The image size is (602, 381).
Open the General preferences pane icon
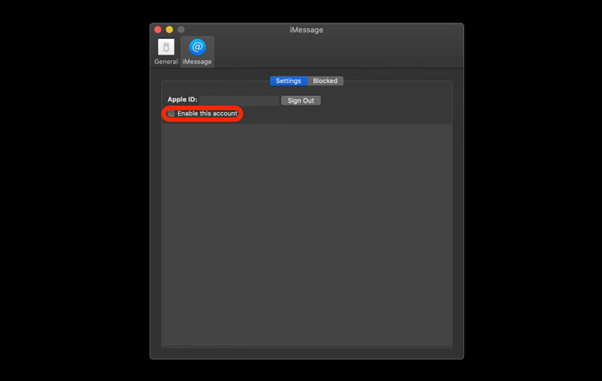(x=166, y=47)
